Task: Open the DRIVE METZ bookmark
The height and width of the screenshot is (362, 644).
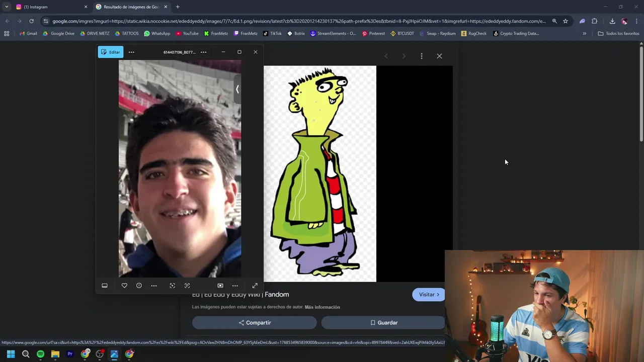Action: tap(95, 34)
